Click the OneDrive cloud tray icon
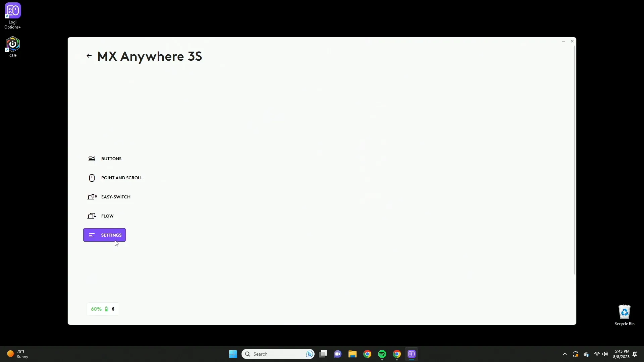This screenshot has height=362, width=644. click(586, 354)
